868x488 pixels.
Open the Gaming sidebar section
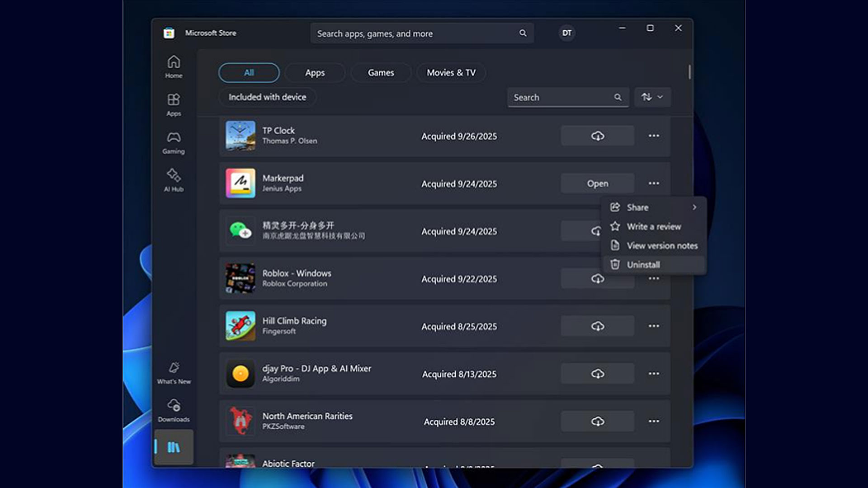pyautogui.click(x=174, y=142)
